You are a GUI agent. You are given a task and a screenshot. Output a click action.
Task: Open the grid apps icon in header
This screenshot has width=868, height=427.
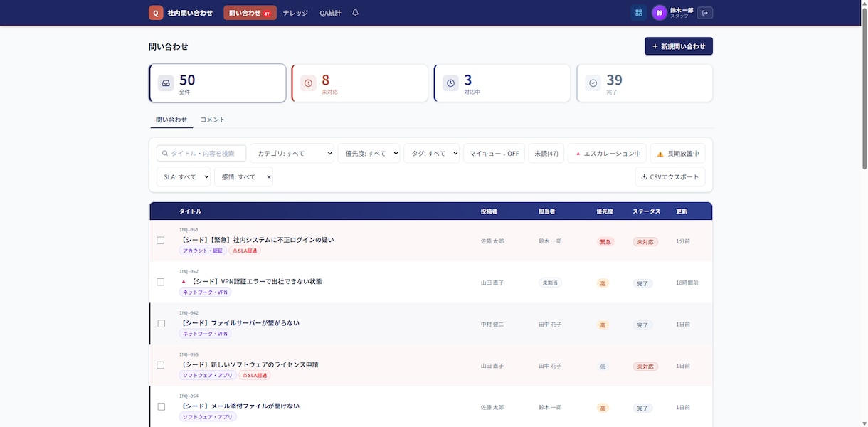638,13
